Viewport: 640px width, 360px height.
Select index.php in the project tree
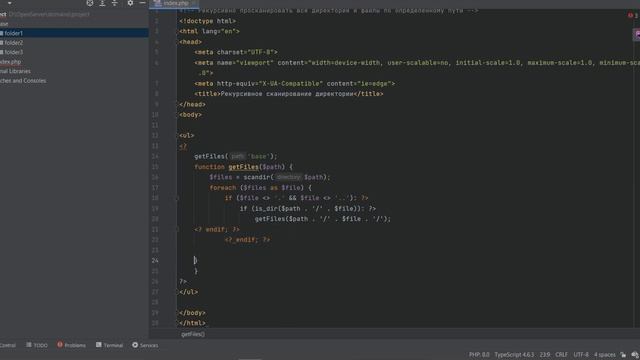coord(10,62)
